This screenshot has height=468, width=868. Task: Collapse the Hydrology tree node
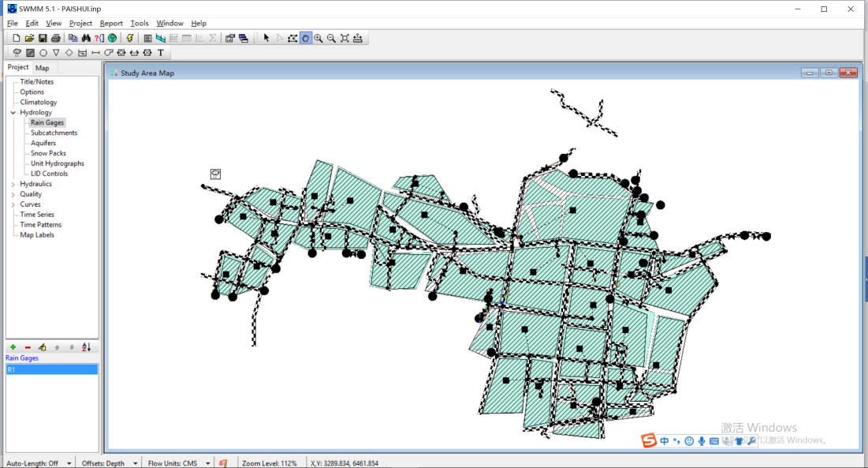(13, 113)
